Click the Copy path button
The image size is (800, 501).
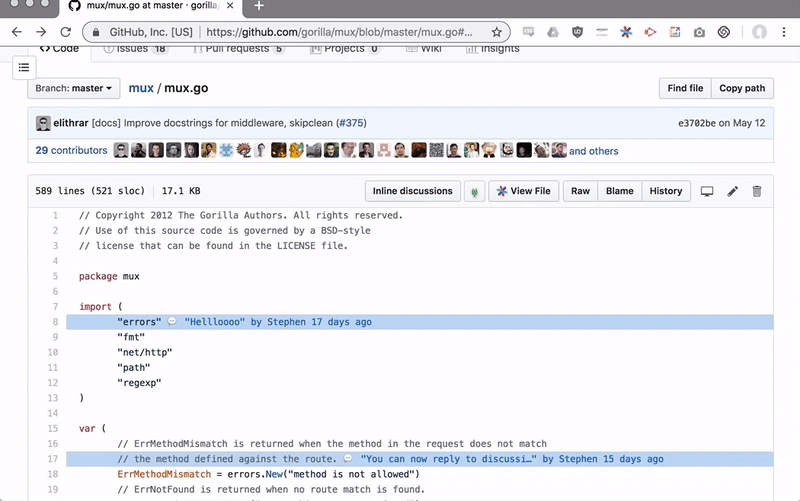pyautogui.click(x=742, y=88)
